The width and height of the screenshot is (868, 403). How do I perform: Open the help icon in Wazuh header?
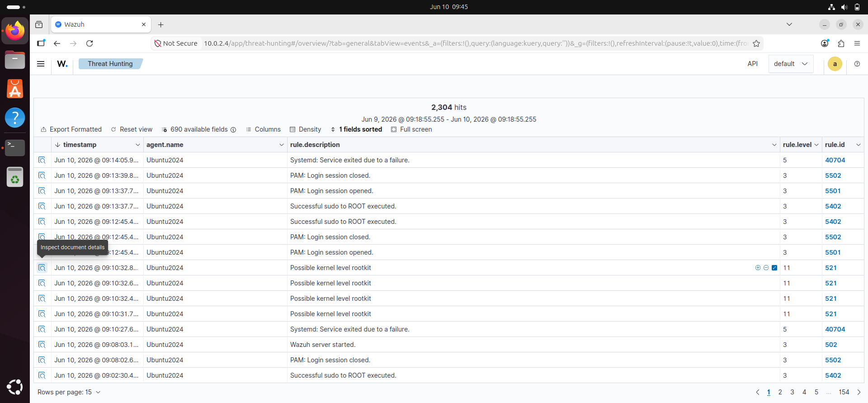(x=857, y=64)
